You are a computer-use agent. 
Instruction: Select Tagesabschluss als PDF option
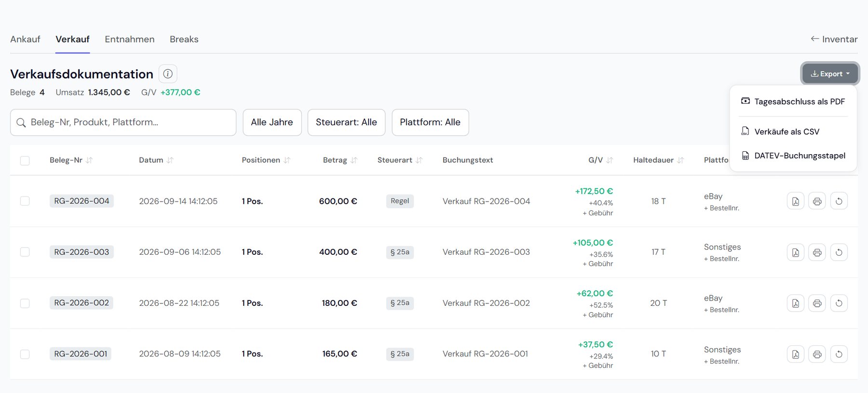(x=793, y=102)
